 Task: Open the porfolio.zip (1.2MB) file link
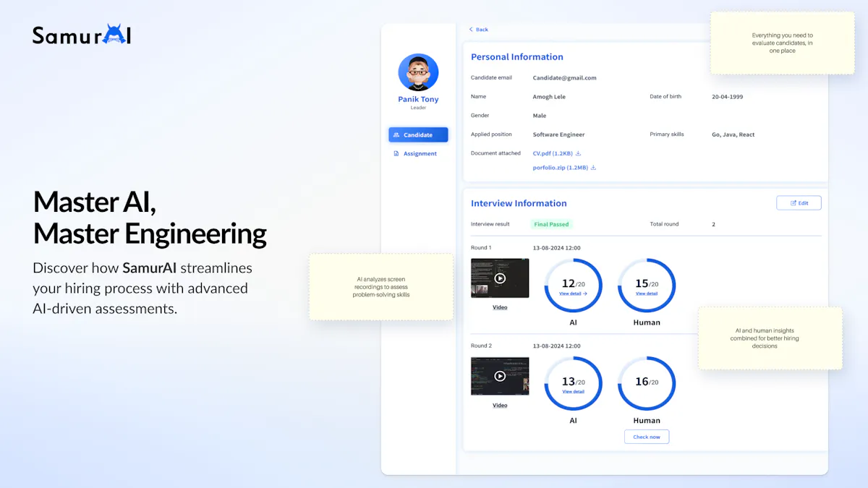click(x=561, y=168)
